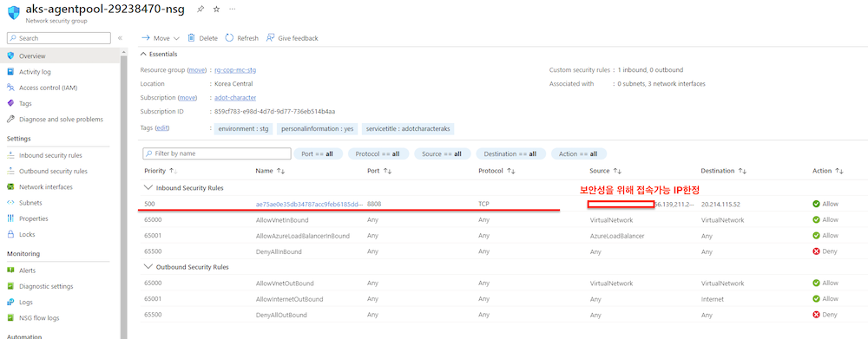Refresh the overview page

click(242, 38)
